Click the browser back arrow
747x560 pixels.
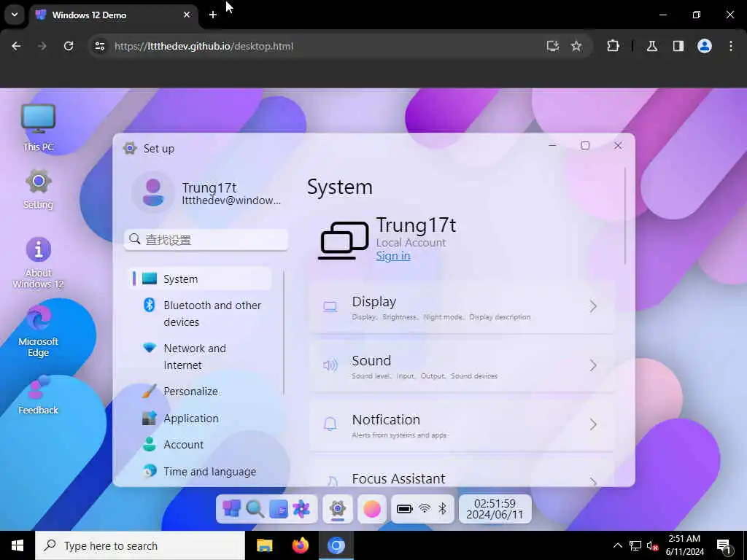click(x=16, y=46)
